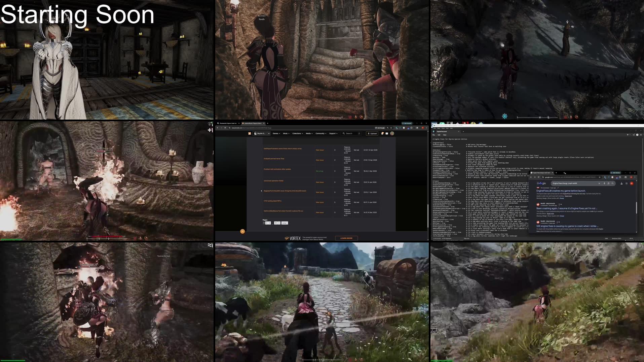Viewport: 644px width, 362px height.
Task: Click the orange back-to-top arrow button
Action: 242,231
